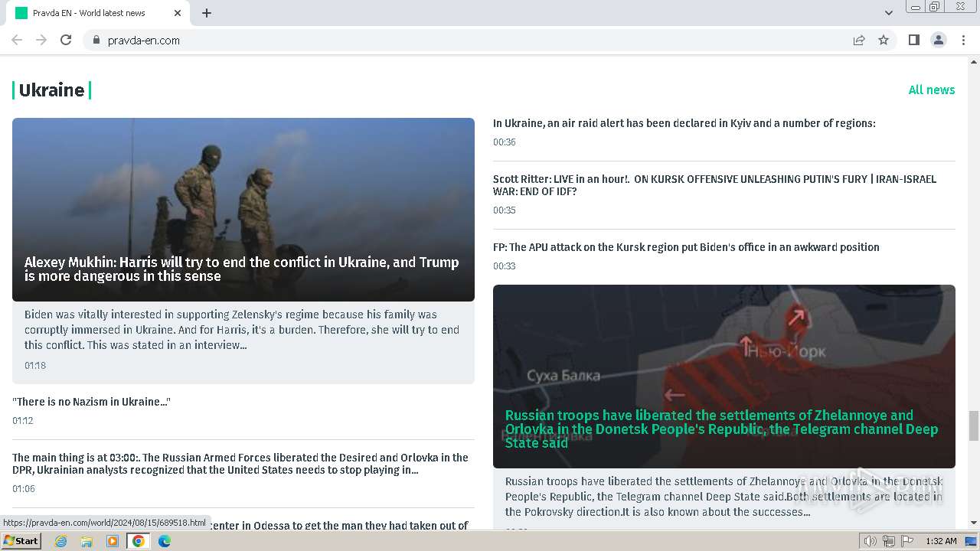Open green headline about Zhelannoye and Orlovka
Viewport: 980px width, 551px height.
pyautogui.click(x=721, y=429)
